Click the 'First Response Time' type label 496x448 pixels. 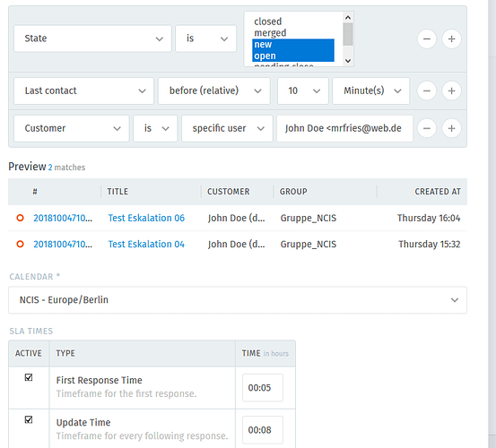(x=99, y=381)
